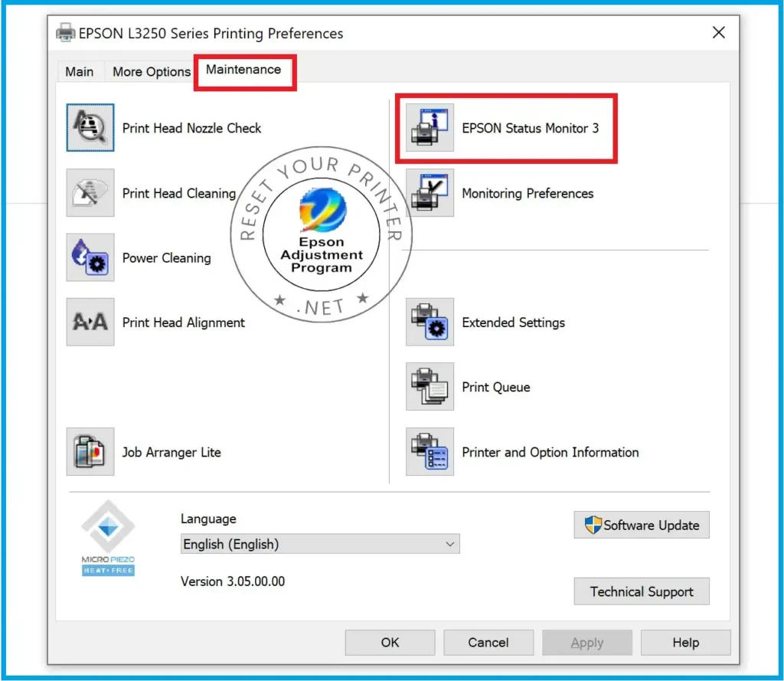Select the Maintenance tab
784x681 pixels.
[243, 70]
